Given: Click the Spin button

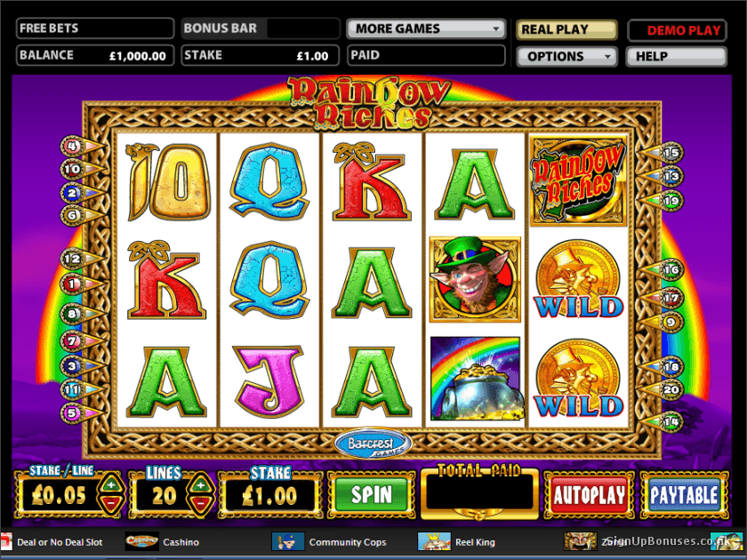Looking at the screenshot, I should (x=372, y=495).
